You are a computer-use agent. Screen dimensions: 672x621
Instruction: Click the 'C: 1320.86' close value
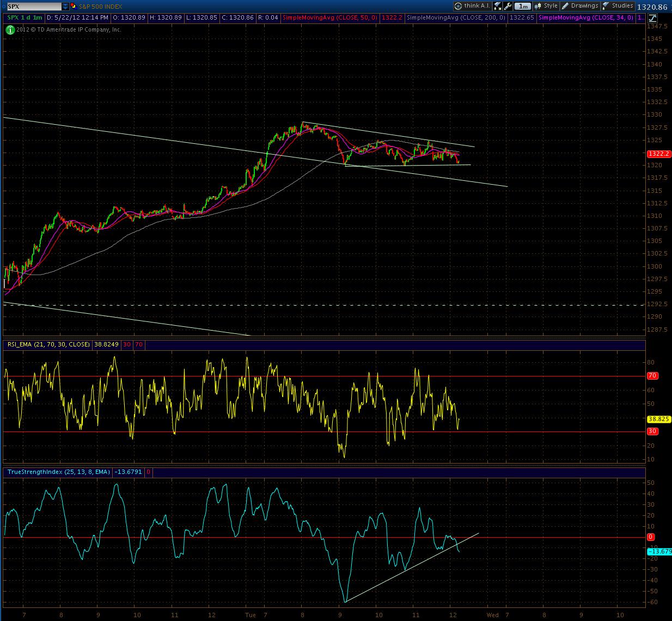click(x=237, y=18)
